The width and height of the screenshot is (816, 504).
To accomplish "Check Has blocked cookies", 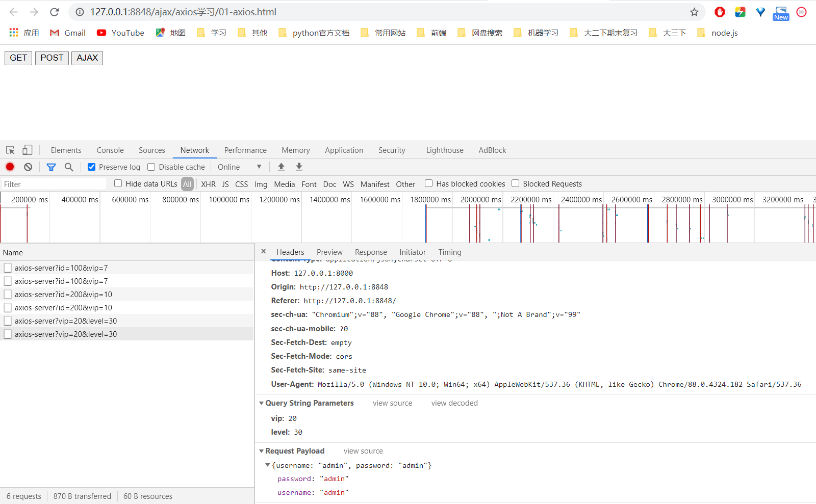I will 428,183.
